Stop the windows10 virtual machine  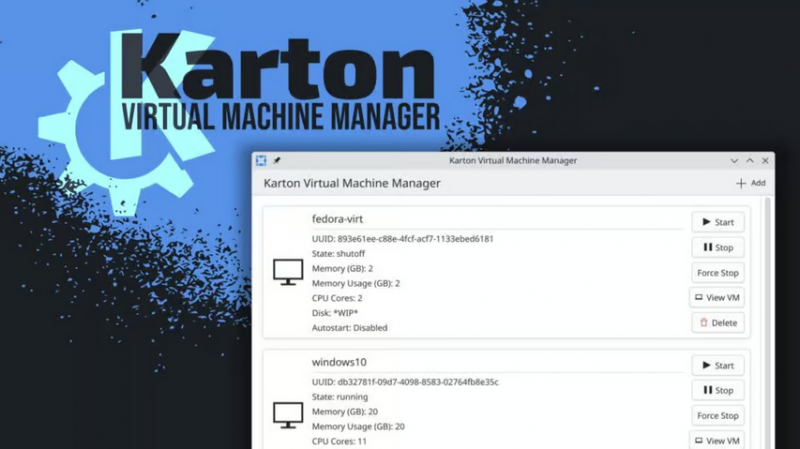coord(718,390)
